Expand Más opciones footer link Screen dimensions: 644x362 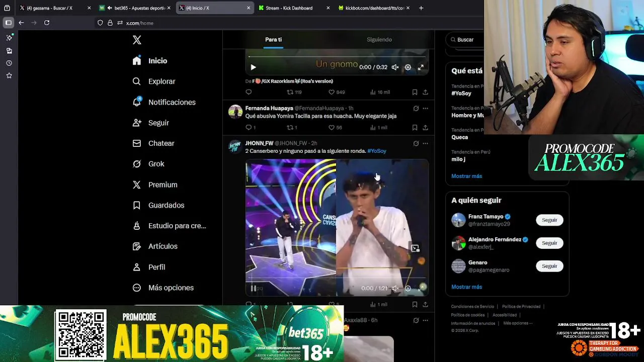(x=518, y=323)
